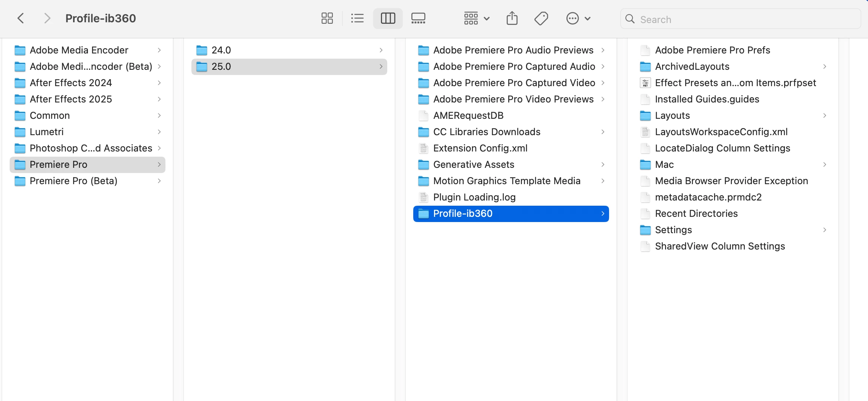Click the Share toolbar icon
The image size is (868, 401).
tap(512, 18)
